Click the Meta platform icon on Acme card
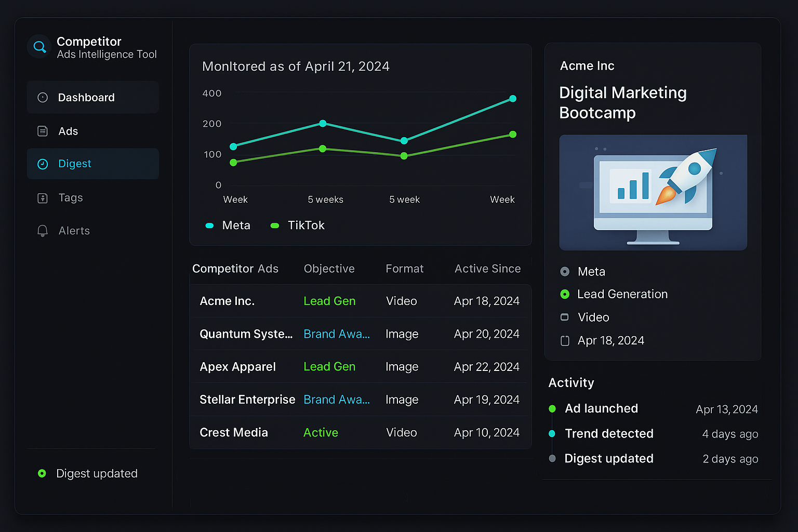The width and height of the screenshot is (798, 532). click(x=565, y=271)
